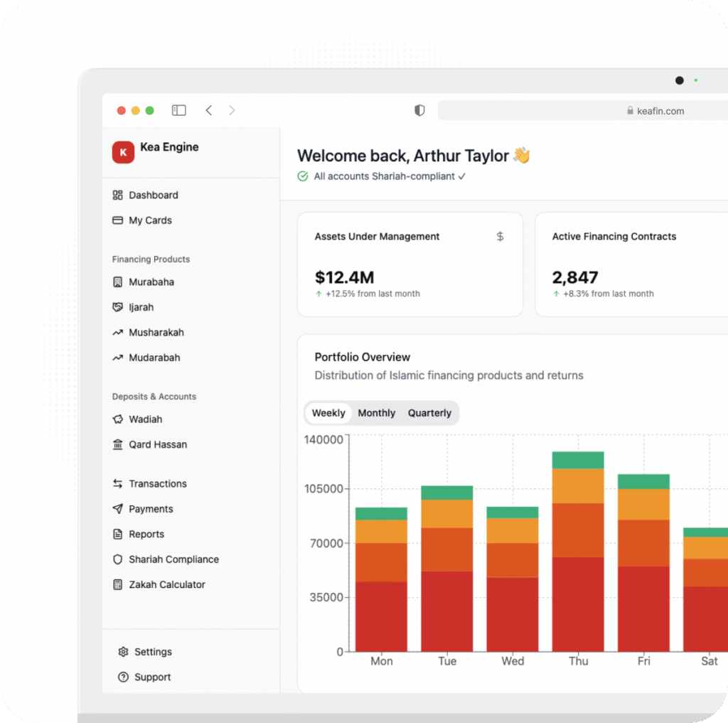
Task: Go forward using browser forward chevron
Action: tap(232, 110)
